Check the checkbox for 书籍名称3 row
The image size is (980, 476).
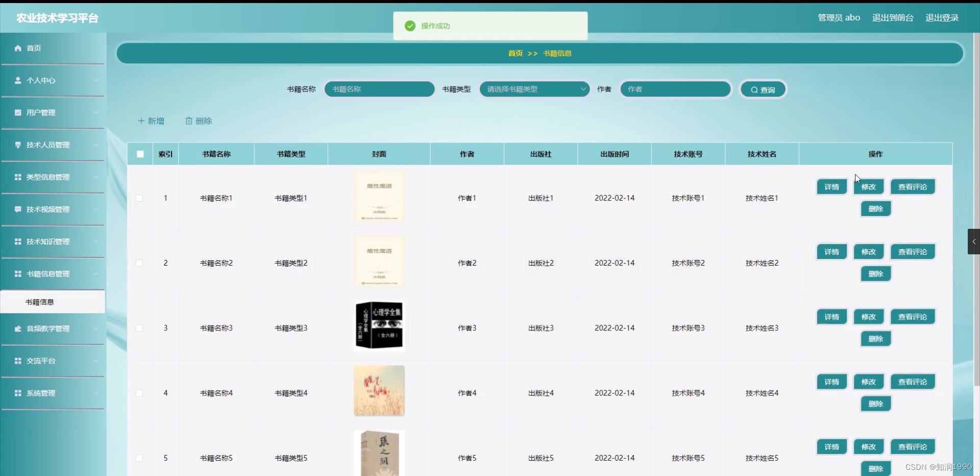[x=140, y=328]
